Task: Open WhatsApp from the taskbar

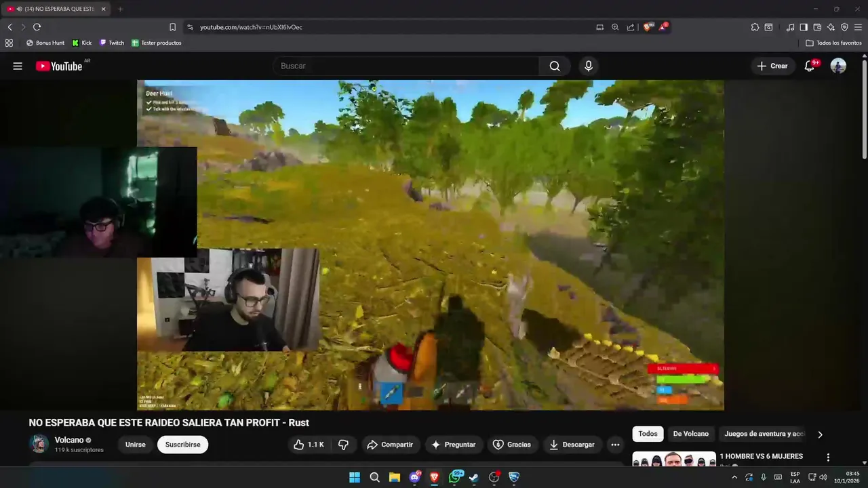Action: [x=454, y=477]
